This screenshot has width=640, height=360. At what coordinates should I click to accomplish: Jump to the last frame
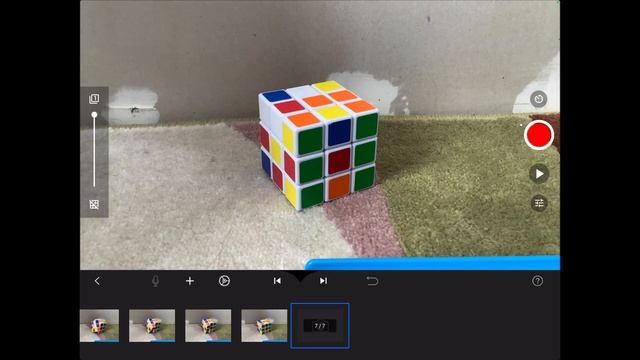click(323, 281)
